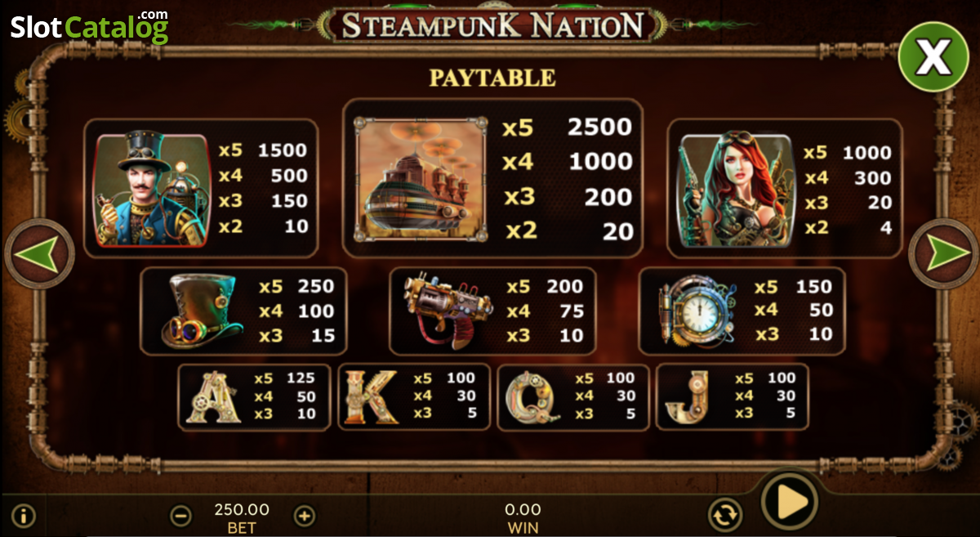Go to the next paytable page arrow
980x537 pixels.
(944, 254)
